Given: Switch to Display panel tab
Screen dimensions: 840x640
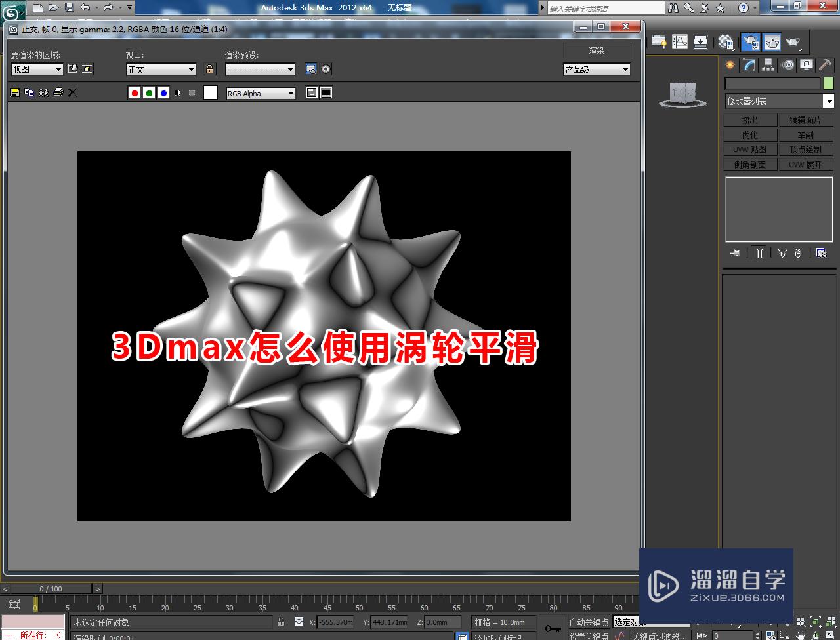Looking at the screenshot, I should pyautogui.click(x=807, y=64).
